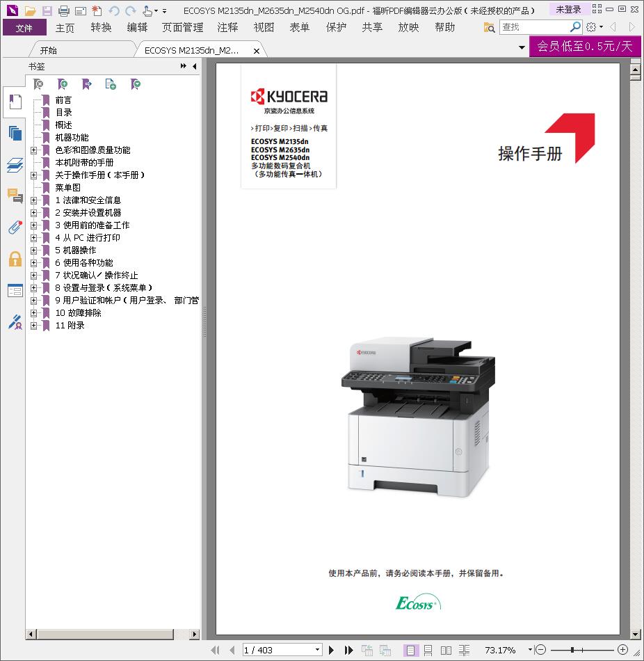
Task: Click in the 查找 search field
Action: (x=534, y=27)
